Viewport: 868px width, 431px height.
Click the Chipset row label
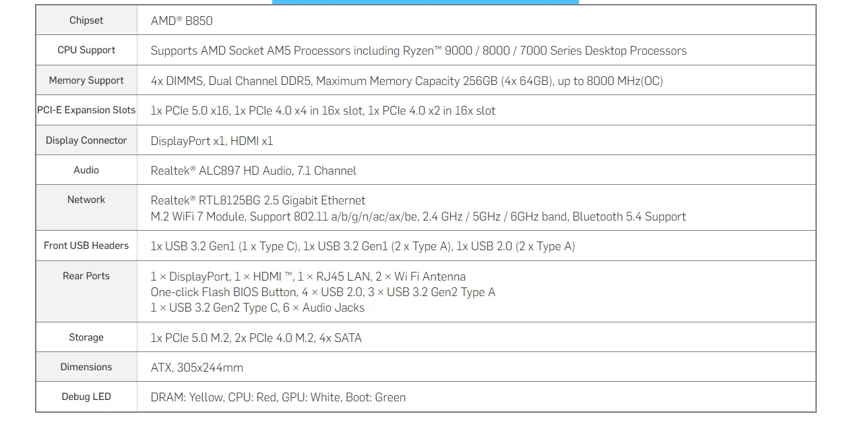[x=86, y=20]
